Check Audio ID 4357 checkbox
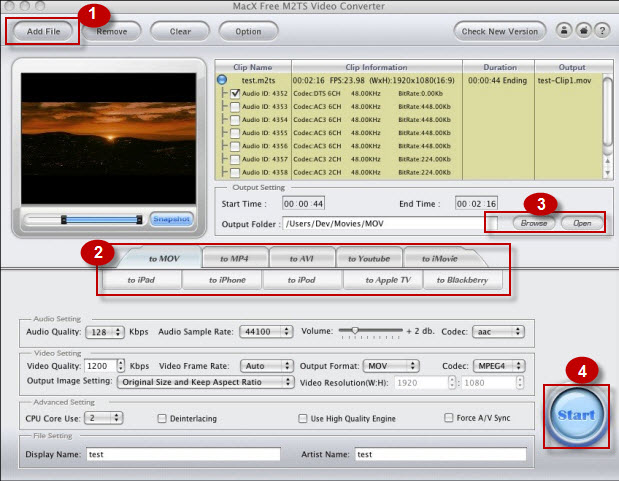619x481 pixels. tap(235, 159)
